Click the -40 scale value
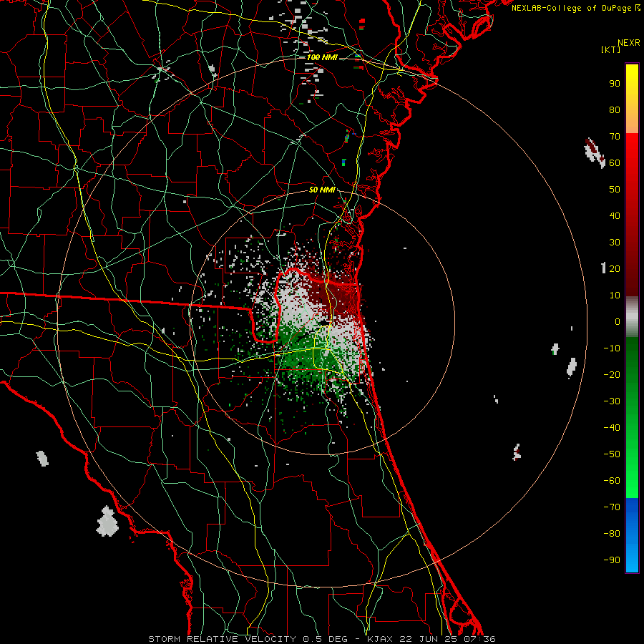 coord(612,428)
